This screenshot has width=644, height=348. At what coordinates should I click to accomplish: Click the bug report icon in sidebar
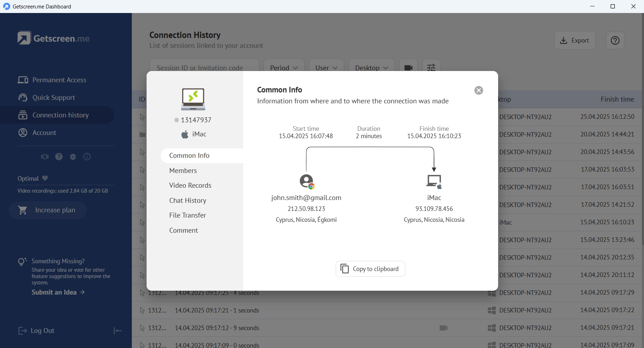pyautogui.click(x=73, y=157)
